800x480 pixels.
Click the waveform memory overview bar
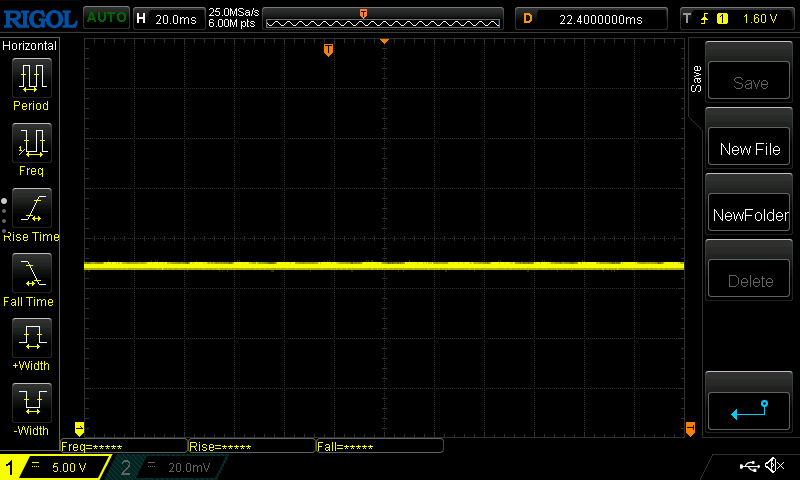coord(383,19)
